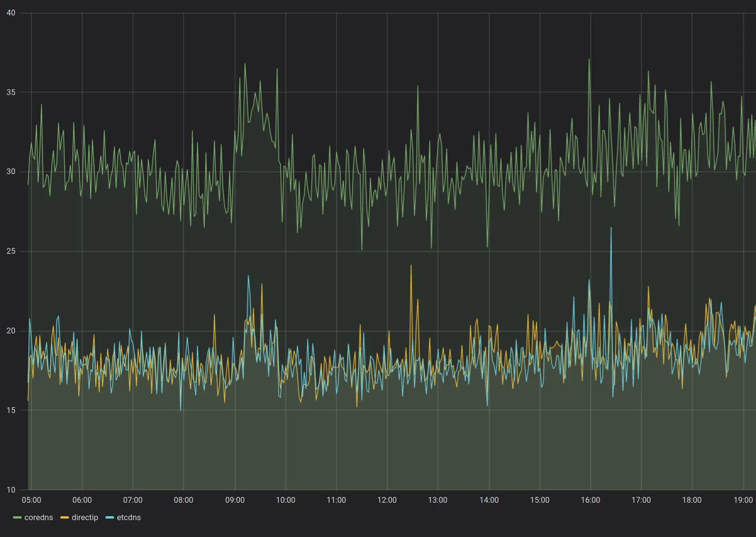
Task: Click the yellow directip color swatch
Action: coord(64,518)
